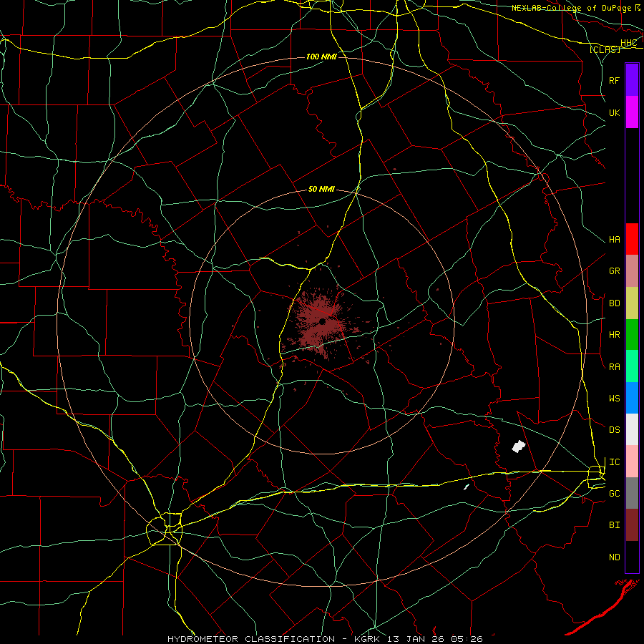This screenshot has height=644, width=644.
Task: Click the DS white legend swatch
Action: click(632, 429)
